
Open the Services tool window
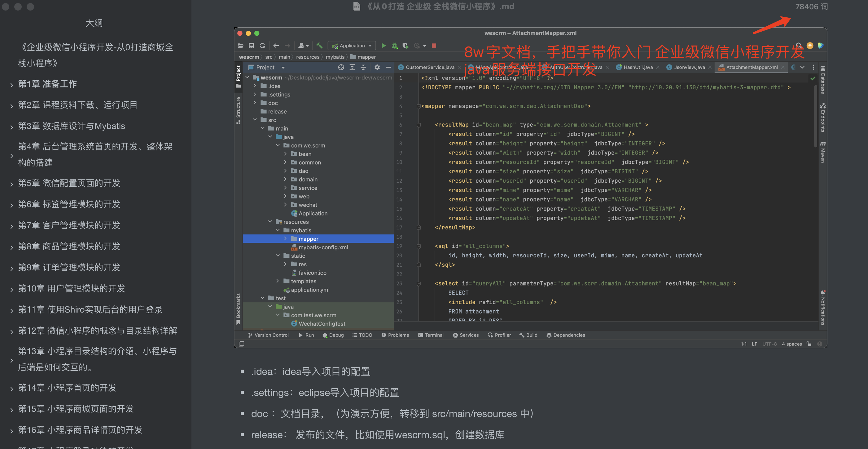point(466,335)
